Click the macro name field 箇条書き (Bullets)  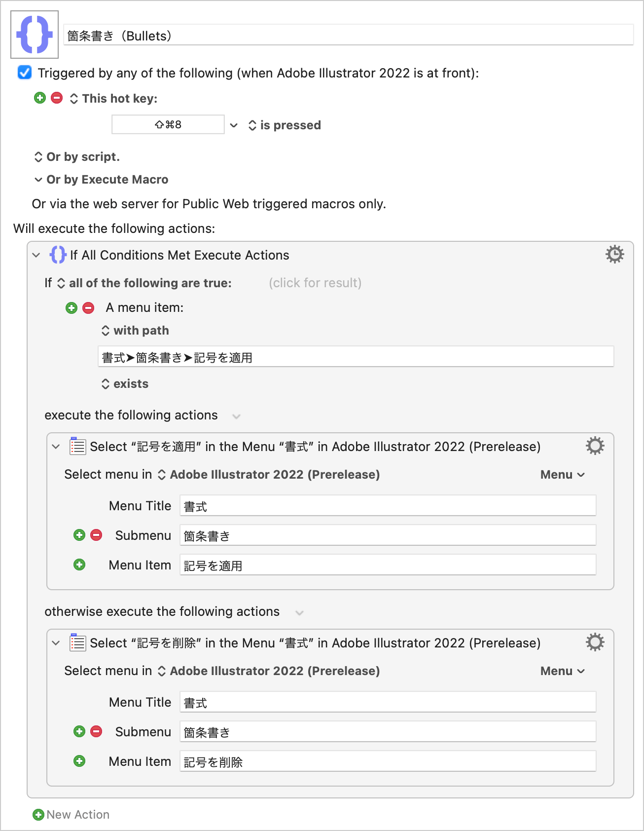click(348, 36)
